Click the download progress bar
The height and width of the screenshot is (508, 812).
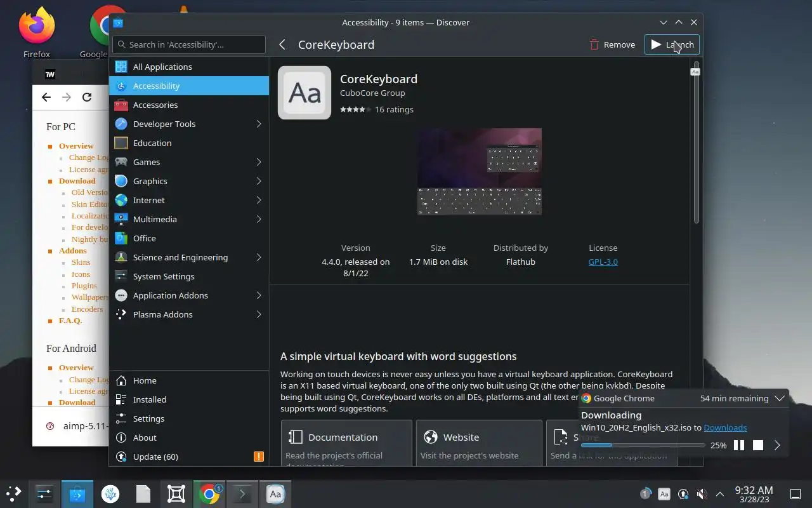(643, 445)
